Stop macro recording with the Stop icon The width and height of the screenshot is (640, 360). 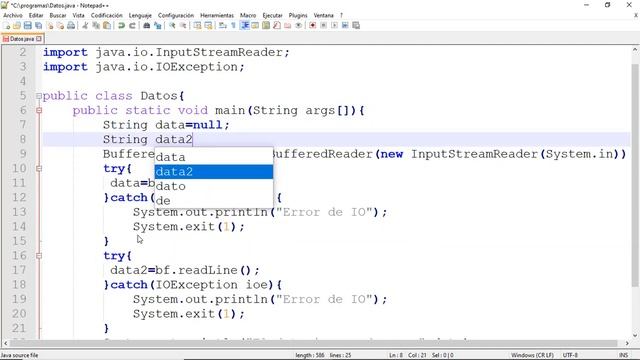coord(323,25)
